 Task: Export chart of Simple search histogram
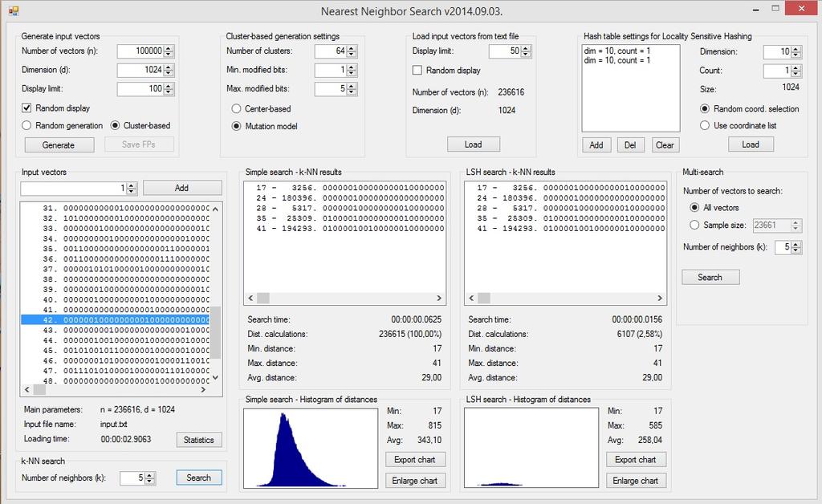[x=415, y=460]
